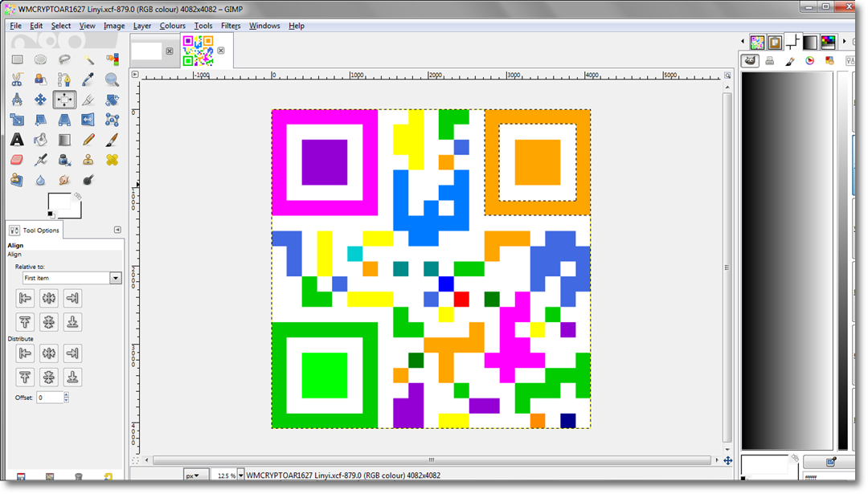Activate the Cage Transform tool
868x494 pixels.
pos(112,120)
